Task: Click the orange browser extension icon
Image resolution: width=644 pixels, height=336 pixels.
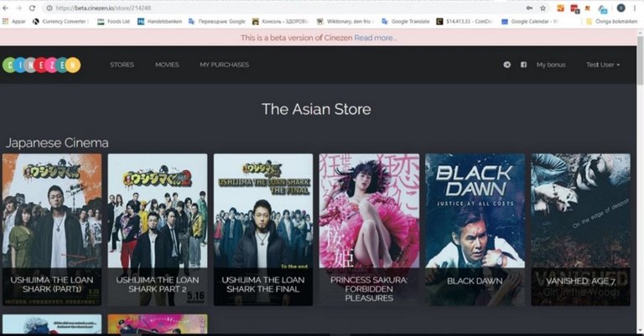Action: coord(561,8)
